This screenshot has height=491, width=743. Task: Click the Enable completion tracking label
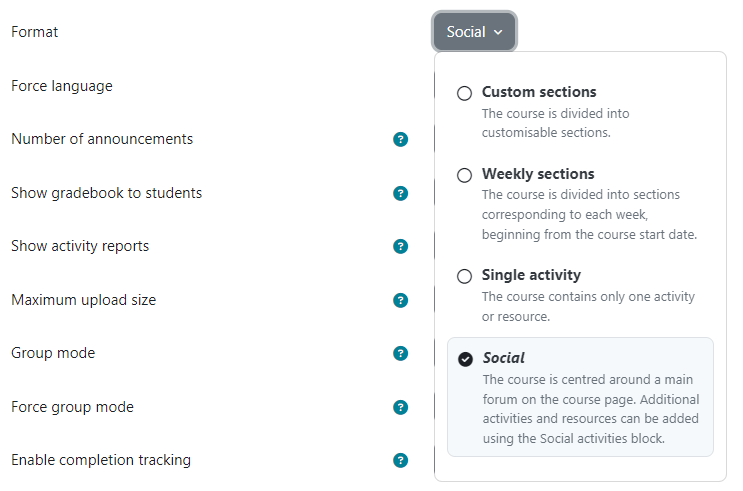[101, 460]
